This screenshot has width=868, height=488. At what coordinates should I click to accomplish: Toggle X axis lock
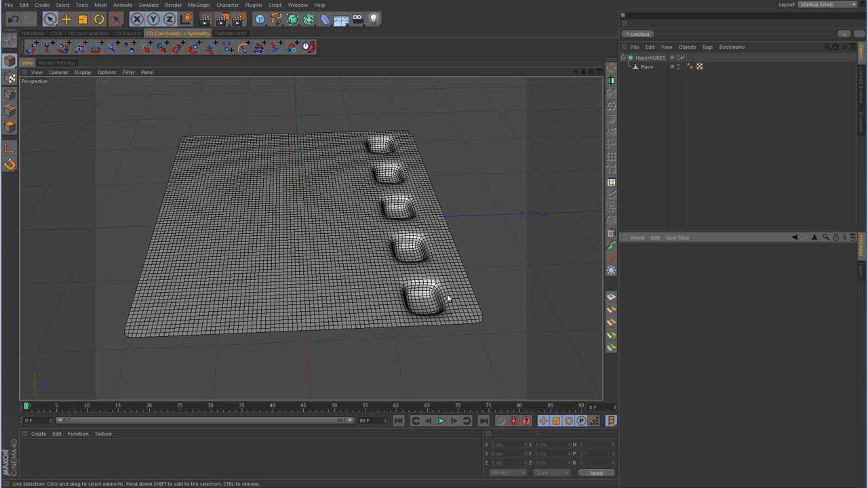[137, 19]
